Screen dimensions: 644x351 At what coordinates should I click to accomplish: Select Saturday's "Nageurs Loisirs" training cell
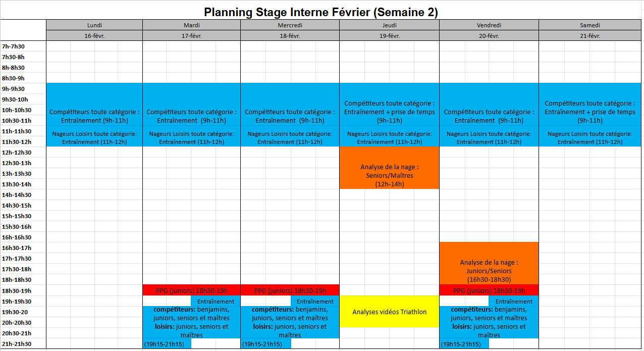tap(589, 138)
